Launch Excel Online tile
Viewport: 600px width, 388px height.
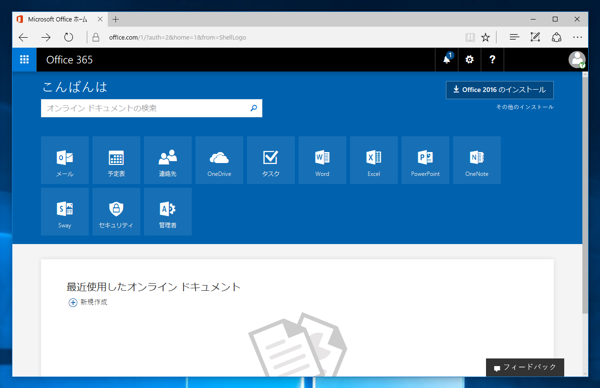pyautogui.click(x=374, y=160)
